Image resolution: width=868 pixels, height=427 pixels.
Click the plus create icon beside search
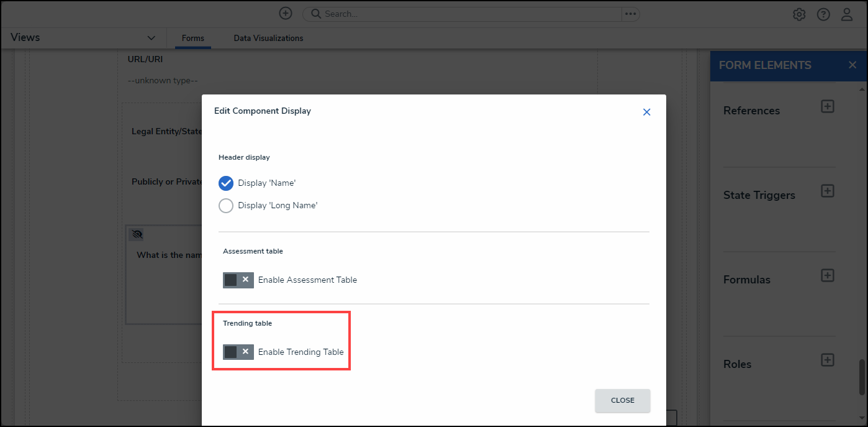click(285, 13)
